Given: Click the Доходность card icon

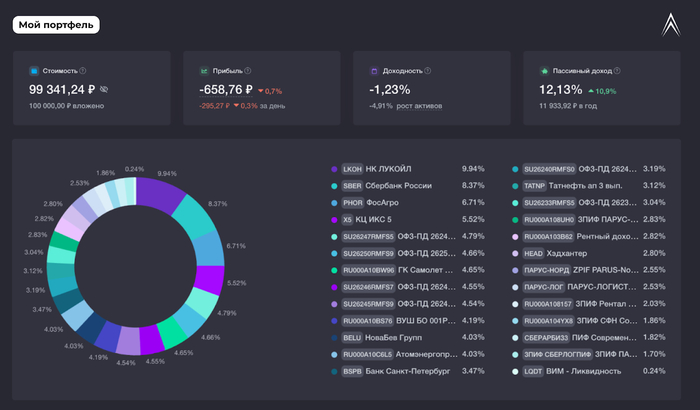Looking at the screenshot, I should pos(374,72).
